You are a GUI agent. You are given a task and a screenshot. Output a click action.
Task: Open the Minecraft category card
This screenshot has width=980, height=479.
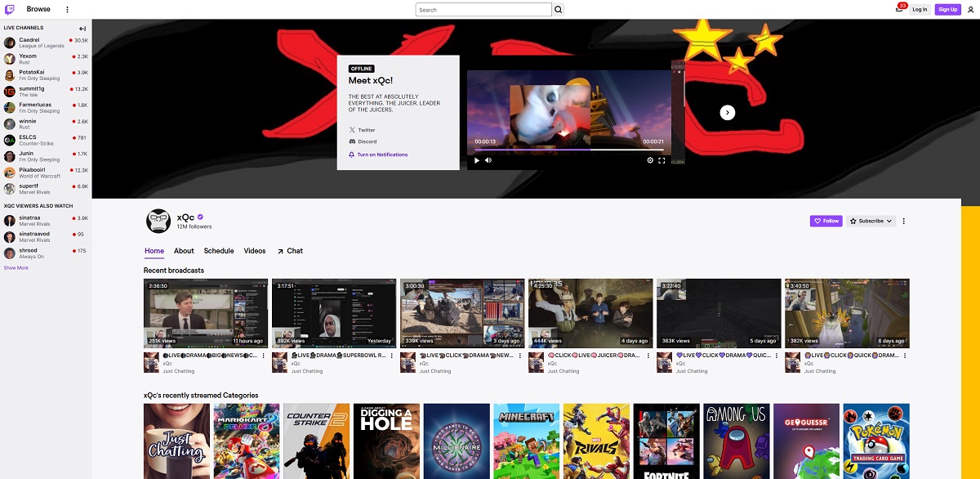point(527,441)
